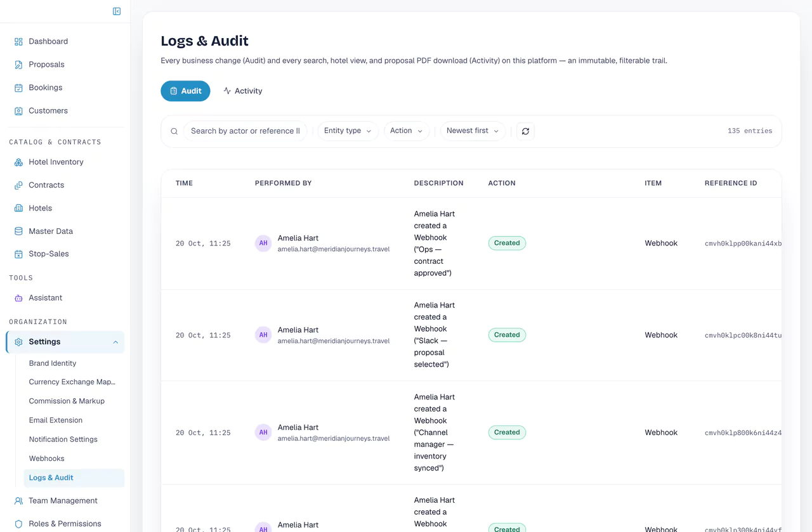812x532 pixels.
Task: Click the Hotels building icon
Action: tap(18, 208)
